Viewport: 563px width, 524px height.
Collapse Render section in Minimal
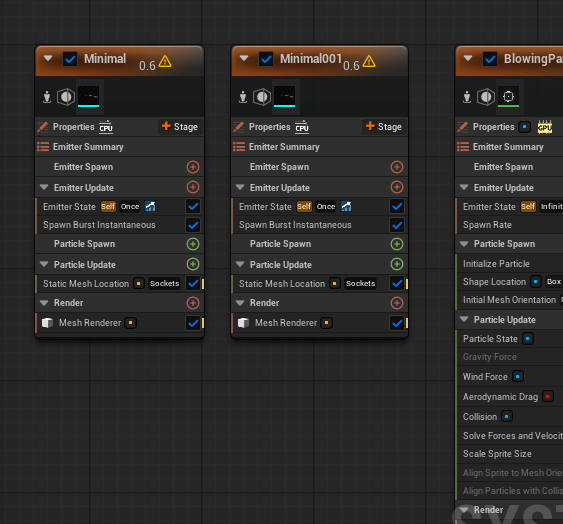point(44,303)
